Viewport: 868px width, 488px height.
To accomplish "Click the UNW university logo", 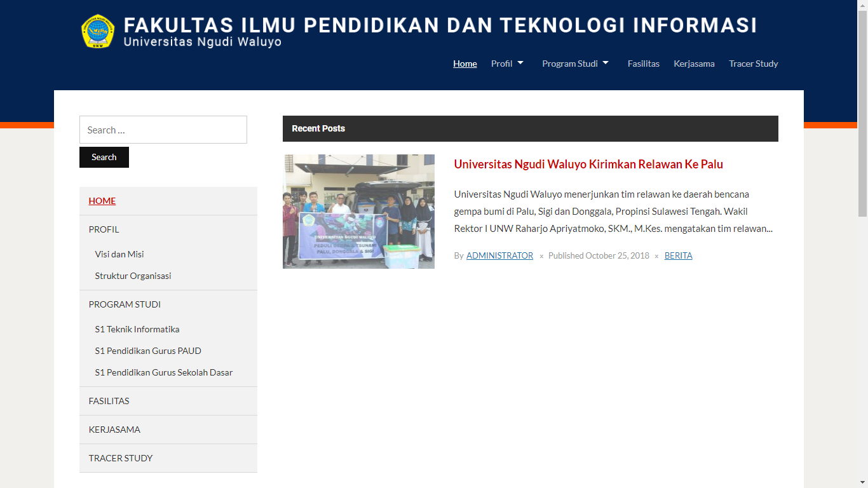I will (x=98, y=31).
